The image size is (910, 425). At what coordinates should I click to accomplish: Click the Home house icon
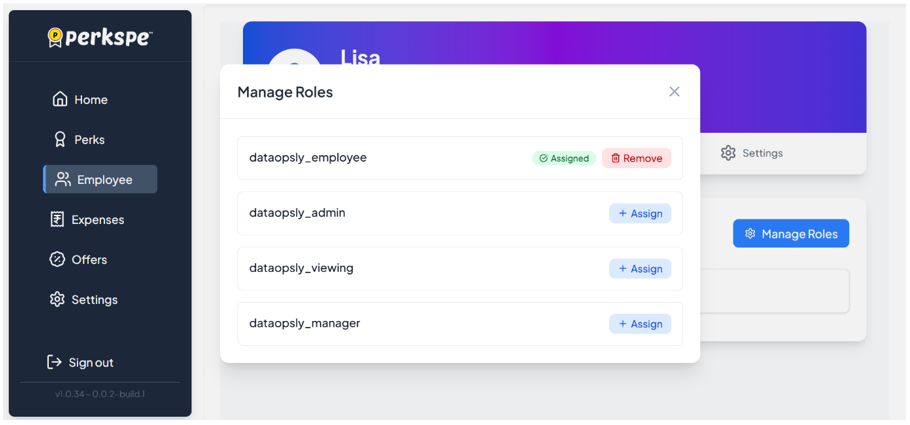pos(60,99)
